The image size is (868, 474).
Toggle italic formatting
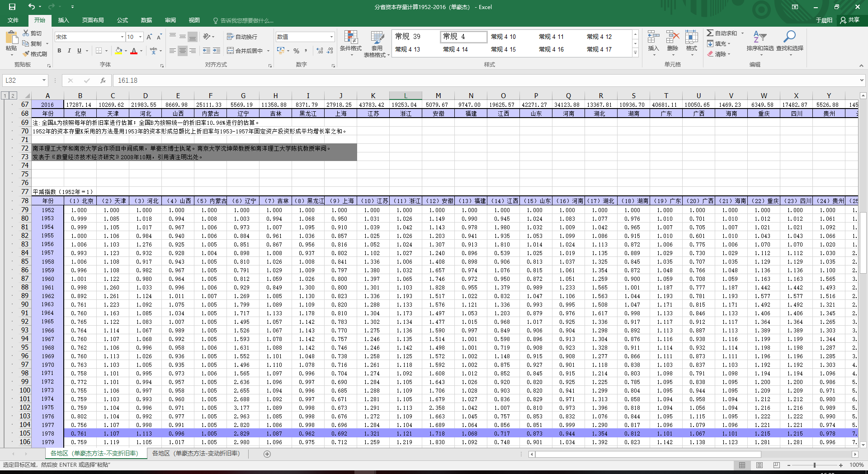[69, 51]
